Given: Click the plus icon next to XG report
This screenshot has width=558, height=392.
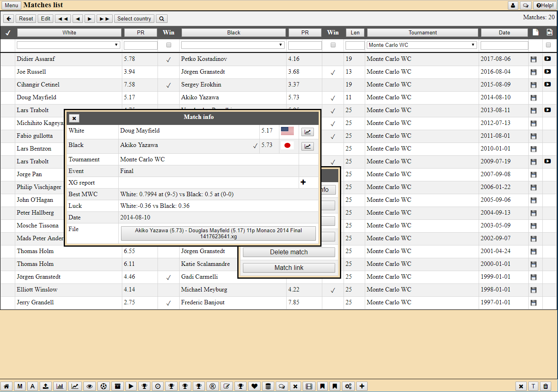Looking at the screenshot, I should pyautogui.click(x=303, y=182).
